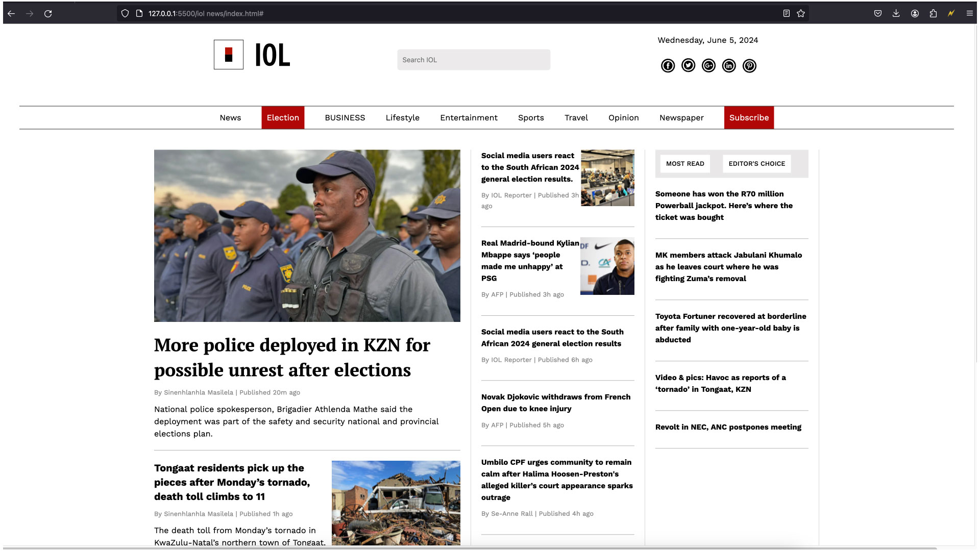
Task: Open the Election menu item
Action: tap(283, 118)
